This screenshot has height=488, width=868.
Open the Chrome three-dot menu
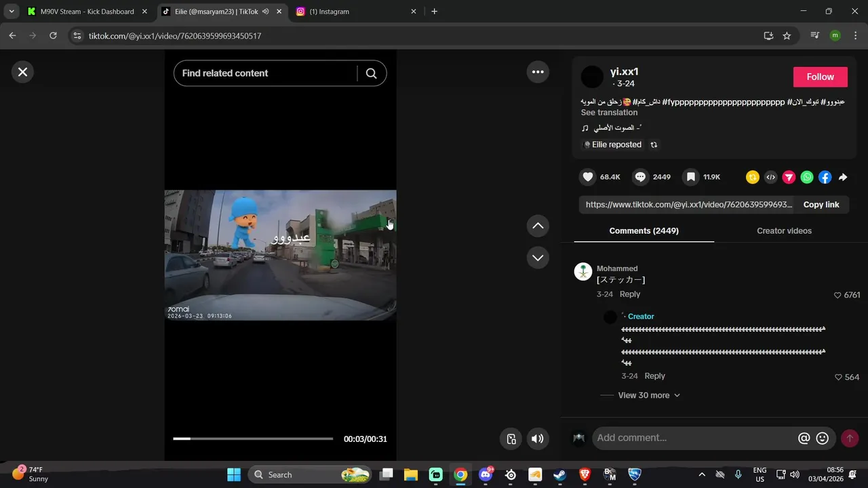[854, 36]
